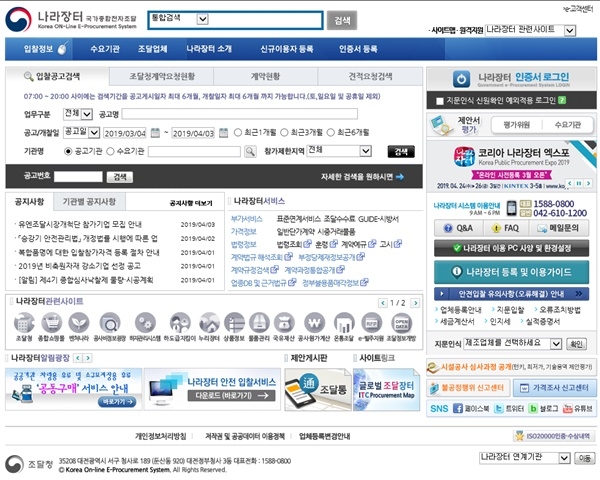Screen dimensions: 600x480
Task: Expand the 참가제한지역 전체 dropdown
Action: tap(365, 151)
